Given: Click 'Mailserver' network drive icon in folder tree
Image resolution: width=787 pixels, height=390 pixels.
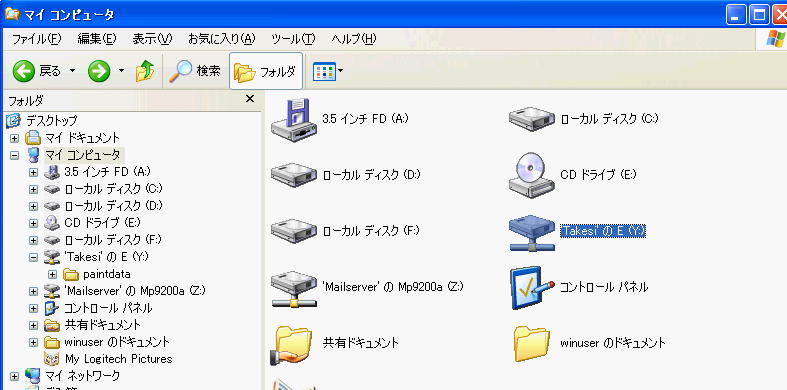Looking at the screenshot, I should click(x=51, y=291).
